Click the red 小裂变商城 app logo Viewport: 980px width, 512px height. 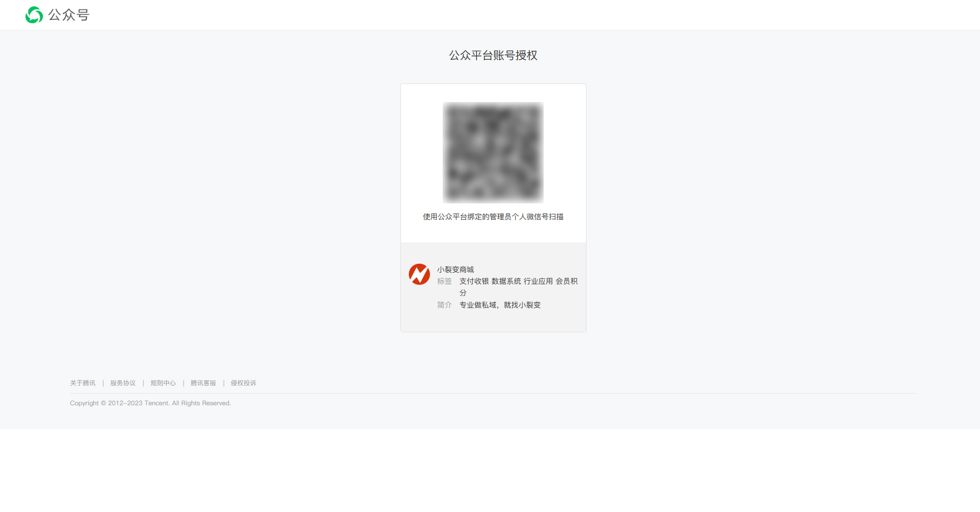point(419,274)
